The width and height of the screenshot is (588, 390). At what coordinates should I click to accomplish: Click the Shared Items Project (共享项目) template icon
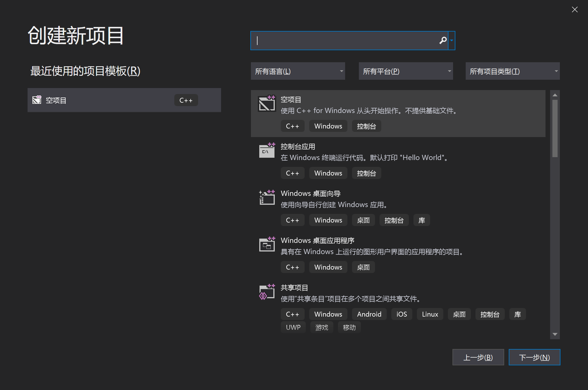[x=267, y=292]
